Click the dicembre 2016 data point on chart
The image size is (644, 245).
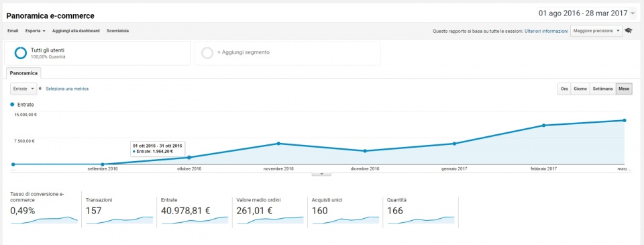tap(365, 151)
